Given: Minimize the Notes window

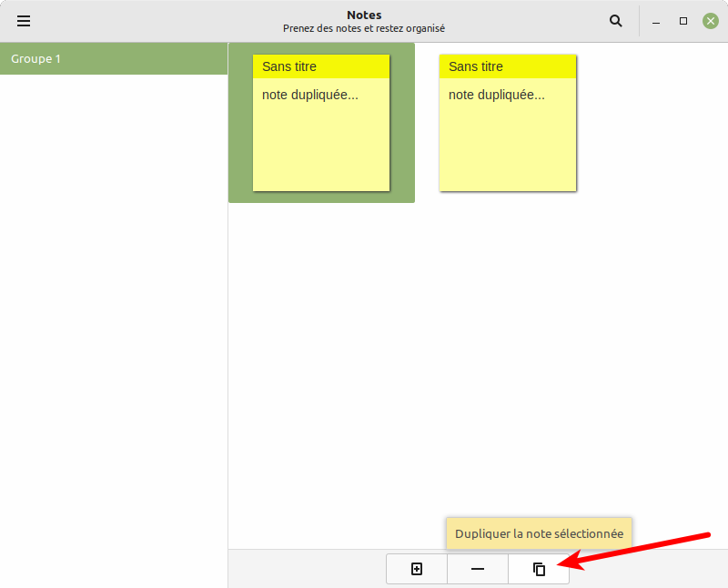Looking at the screenshot, I should pyautogui.click(x=656, y=21).
